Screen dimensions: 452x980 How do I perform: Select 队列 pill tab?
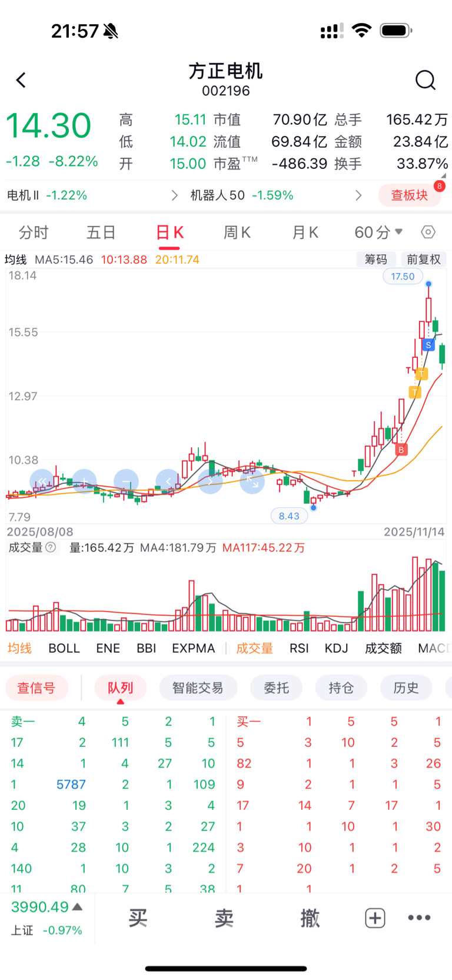coord(120,687)
